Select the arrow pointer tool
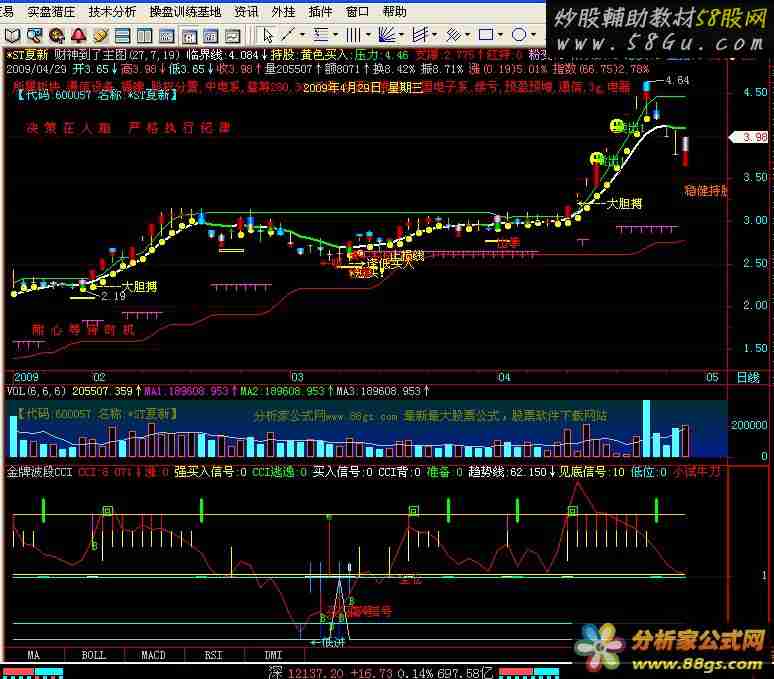Screen dimensions: 774x679 click(x=268, y=36)
